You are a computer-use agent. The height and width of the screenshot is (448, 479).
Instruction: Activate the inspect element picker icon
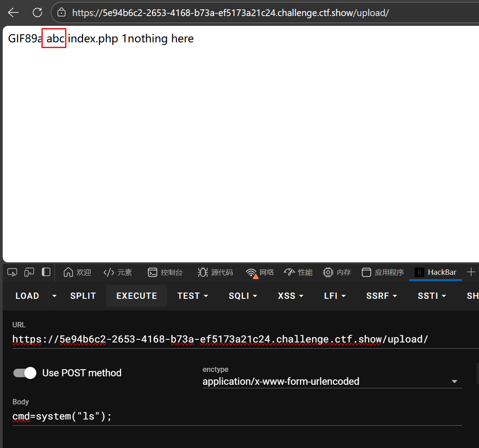12,272
